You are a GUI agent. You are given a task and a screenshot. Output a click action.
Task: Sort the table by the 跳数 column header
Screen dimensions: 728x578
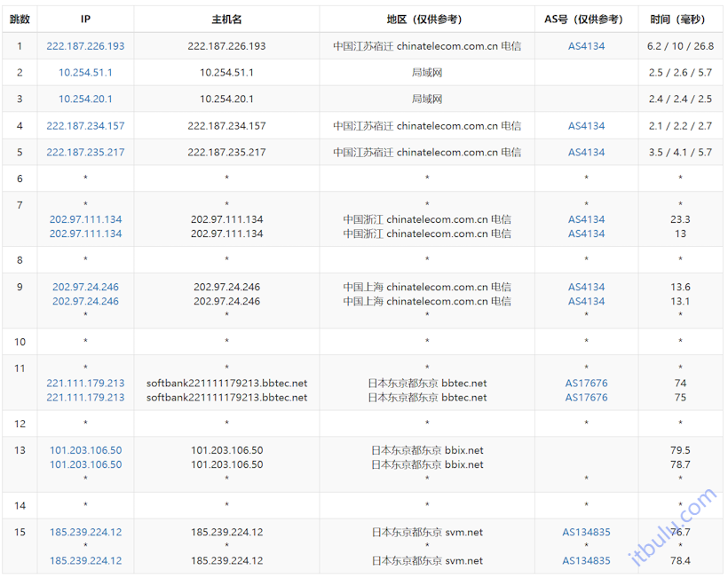19,18
